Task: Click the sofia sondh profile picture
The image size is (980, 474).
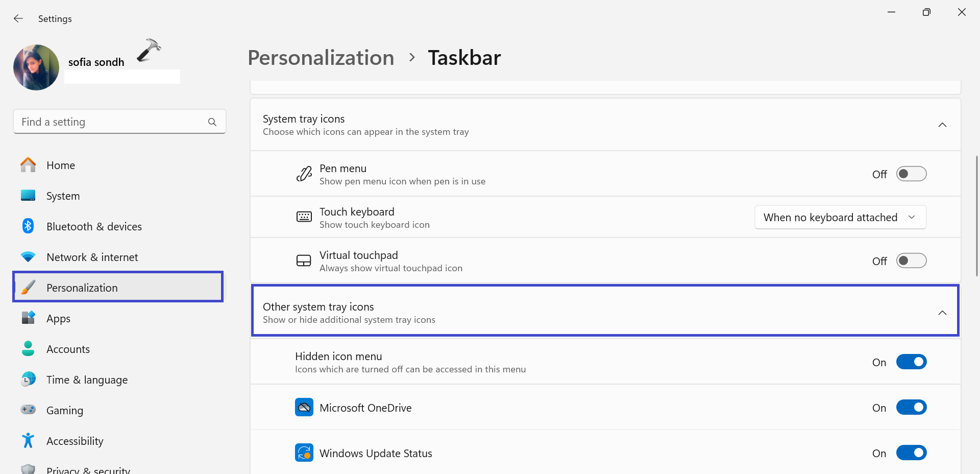Action: click(x=36, y=67)
